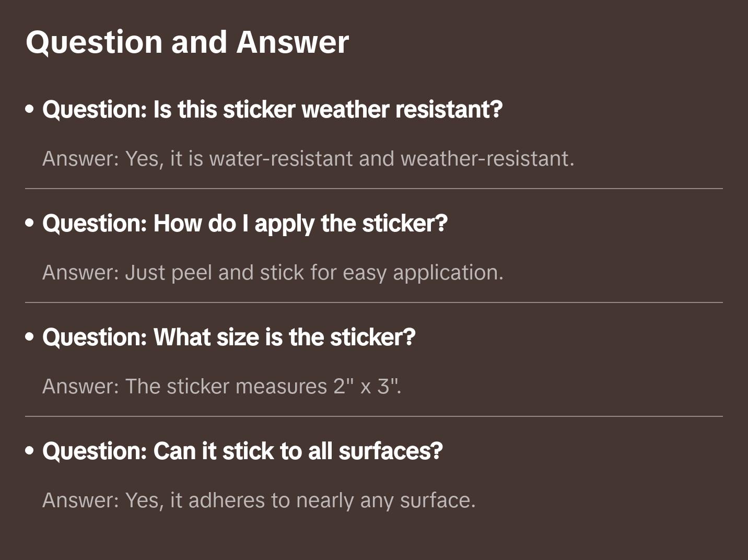
Task: Click the bullet beside weather resistant question
Action: pyautogui.click(x=30, y=110)
